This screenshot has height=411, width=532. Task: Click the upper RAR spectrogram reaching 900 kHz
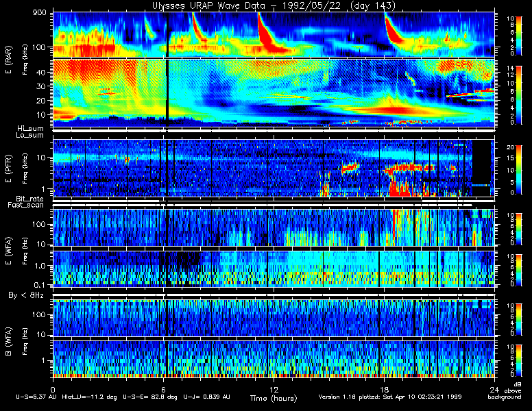pyautogui.click(x=274, y=34)
